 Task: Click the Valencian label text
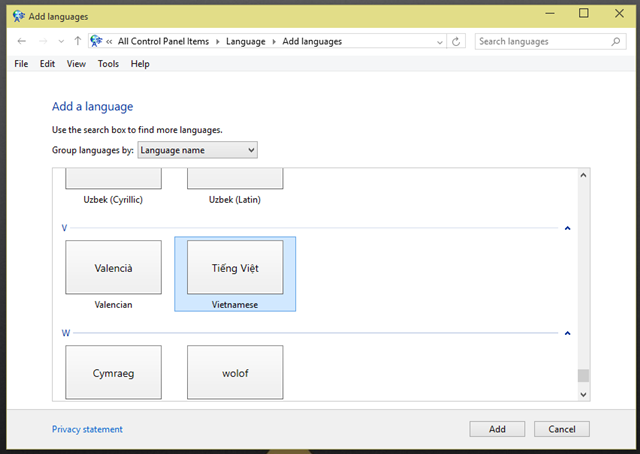[x=113, y=305]
